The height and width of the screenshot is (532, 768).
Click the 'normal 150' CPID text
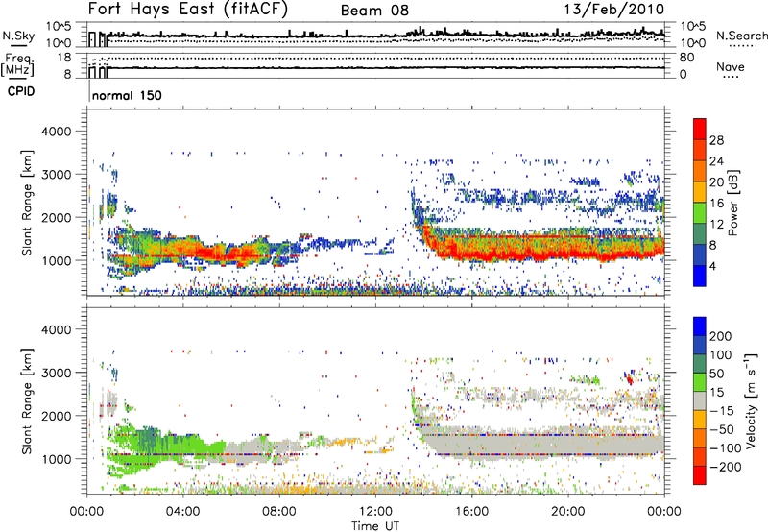[127, 95]
